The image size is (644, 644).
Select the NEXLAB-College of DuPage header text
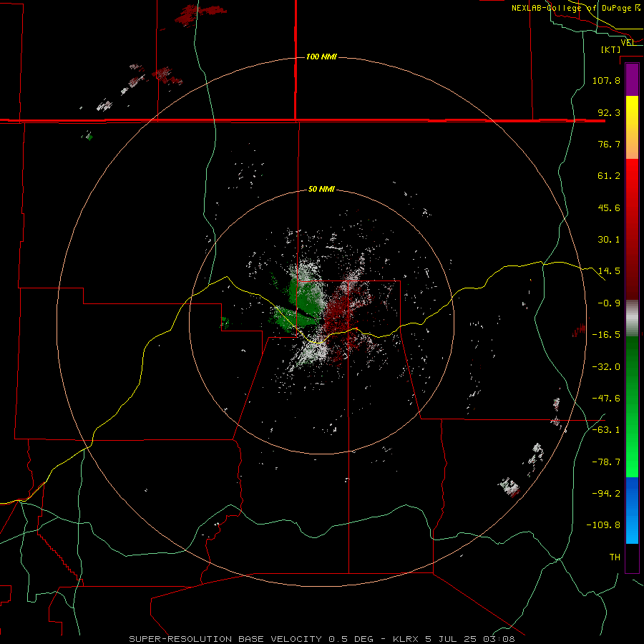[576, 8]
